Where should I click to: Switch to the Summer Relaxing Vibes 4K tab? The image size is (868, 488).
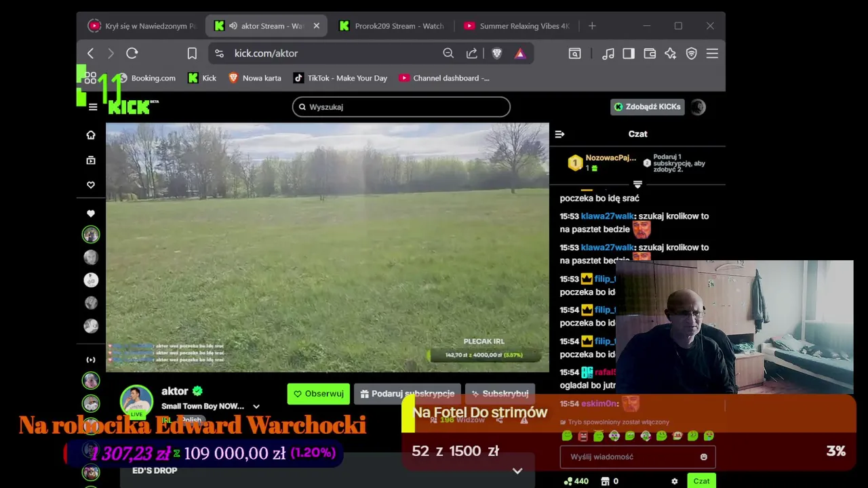516,26
